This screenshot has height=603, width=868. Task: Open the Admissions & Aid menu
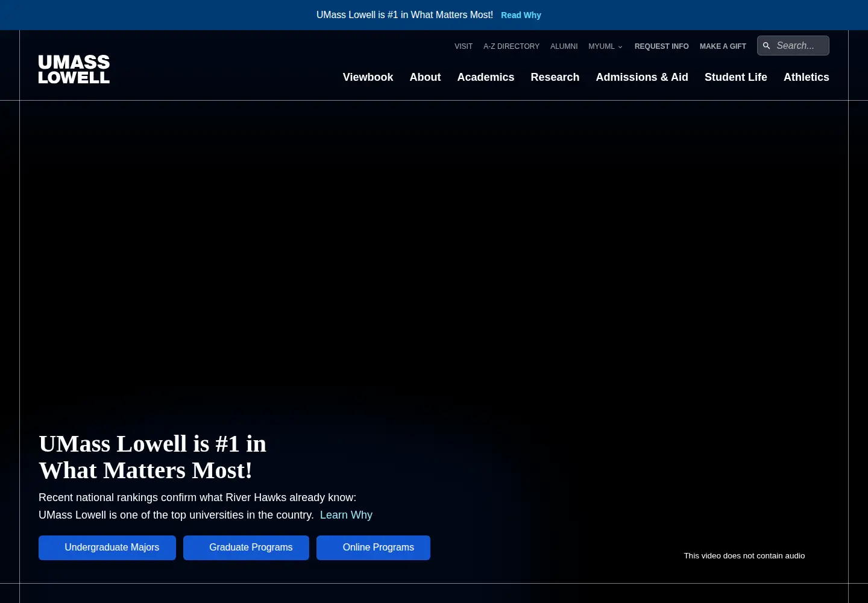642,77
